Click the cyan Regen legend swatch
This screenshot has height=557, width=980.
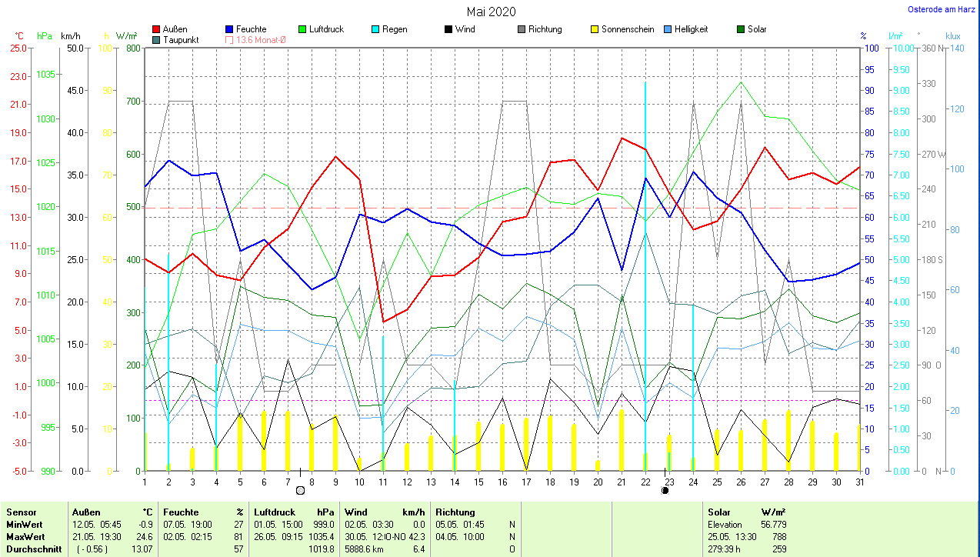pyautogui.click(x=375, y=29)
